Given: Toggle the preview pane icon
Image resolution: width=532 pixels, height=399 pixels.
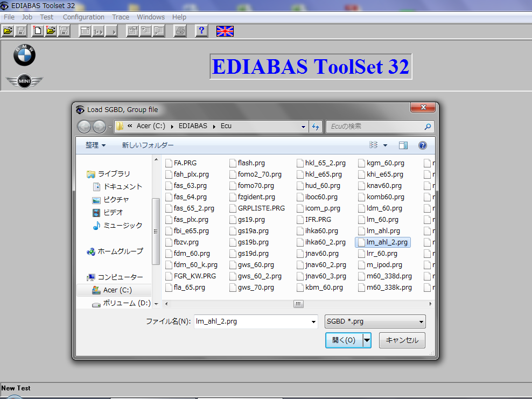Looking at the screenshot, I should pyautogui.click(x=403, y=145).
